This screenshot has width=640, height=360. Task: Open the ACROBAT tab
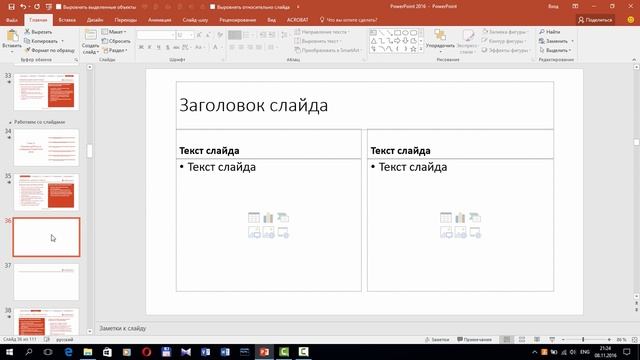click(298, 20)
